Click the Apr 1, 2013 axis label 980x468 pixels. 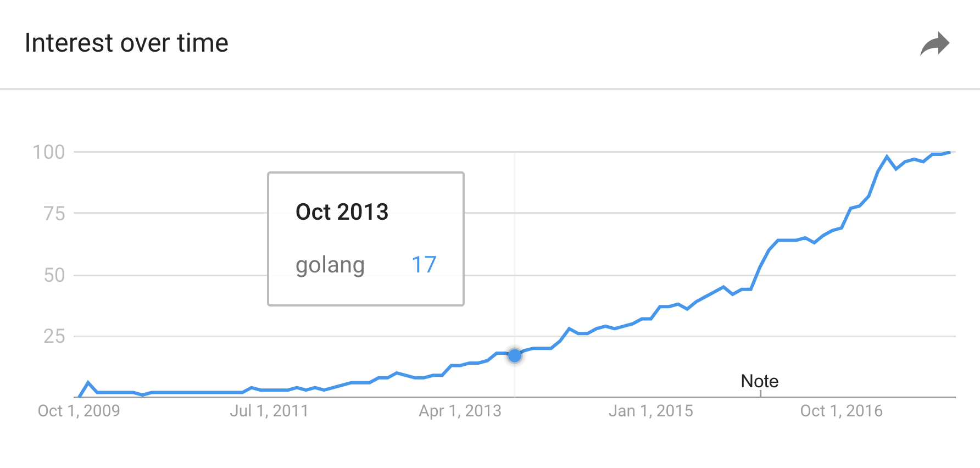click(460, 410)
